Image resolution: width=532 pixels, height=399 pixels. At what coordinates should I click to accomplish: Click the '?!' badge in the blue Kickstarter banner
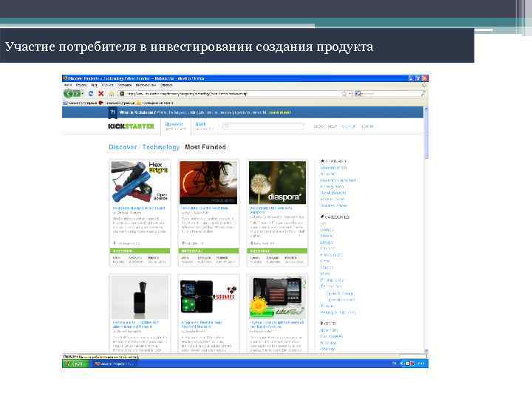pos(112,112)
